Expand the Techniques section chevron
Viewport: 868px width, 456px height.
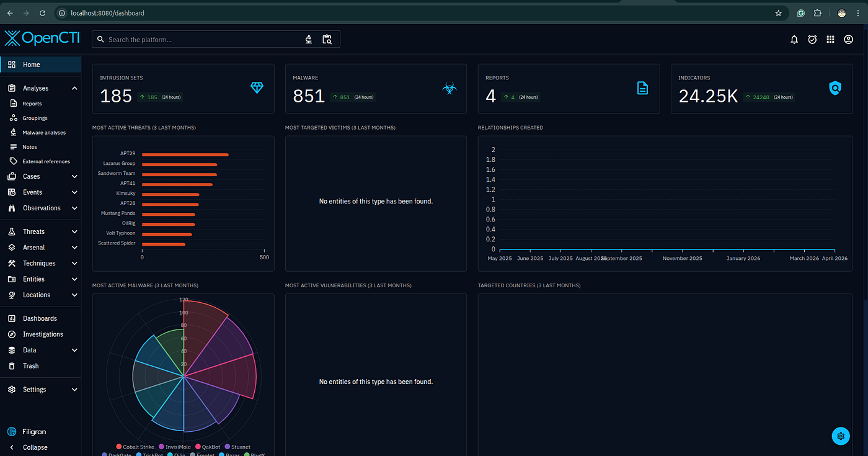pyautogui.click(x=74, y=263)
